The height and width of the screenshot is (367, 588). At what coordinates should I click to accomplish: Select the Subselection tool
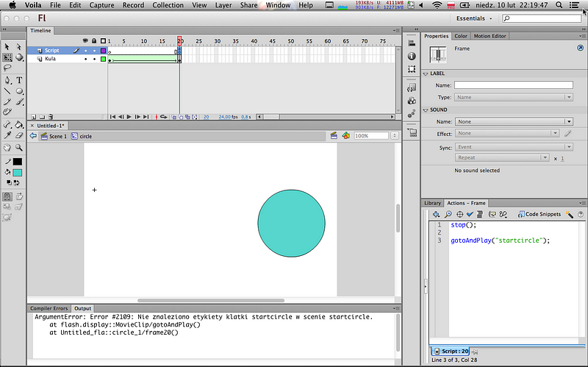tap(19, 46)
